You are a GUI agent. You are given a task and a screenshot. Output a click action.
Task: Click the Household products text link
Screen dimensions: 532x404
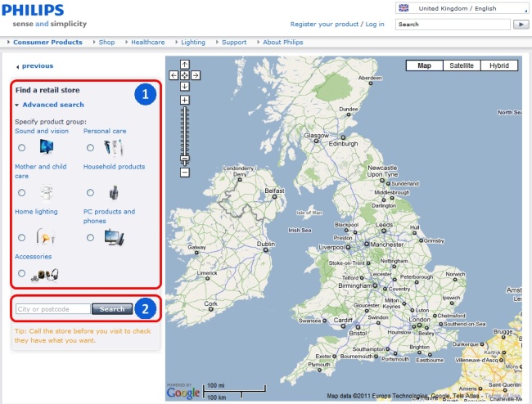[x=114, y=166]
